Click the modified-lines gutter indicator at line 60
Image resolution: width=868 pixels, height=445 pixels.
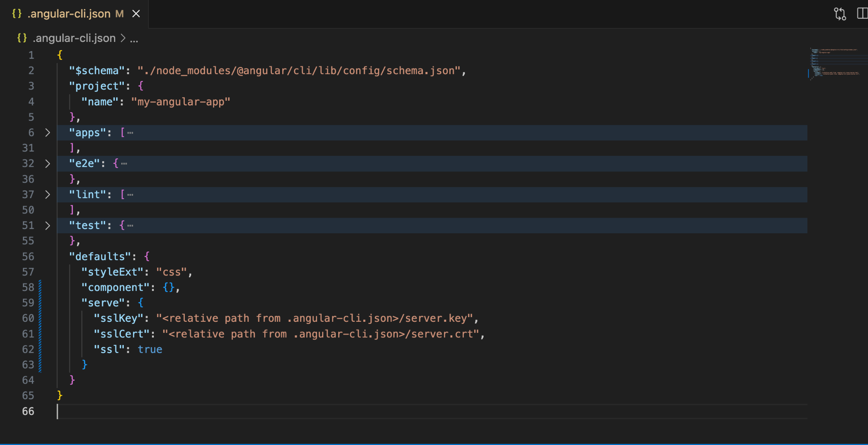tap(40, 318)
